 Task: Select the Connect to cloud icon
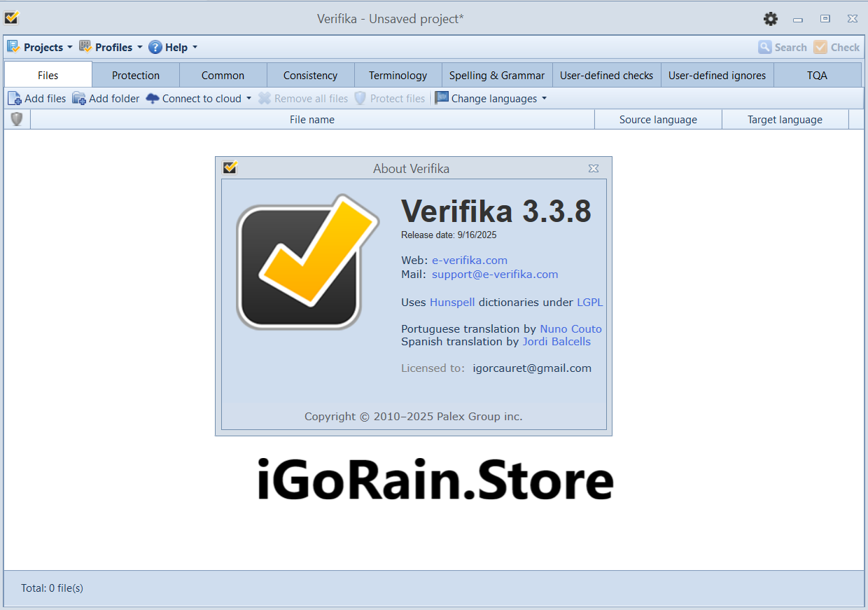pos(151,98)
